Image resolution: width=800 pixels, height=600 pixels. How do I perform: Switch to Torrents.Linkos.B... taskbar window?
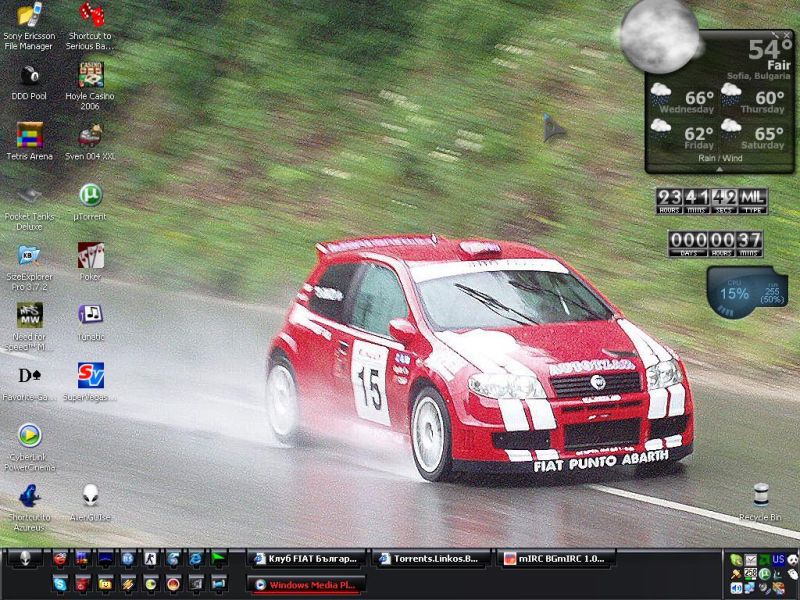coord(431,559)
